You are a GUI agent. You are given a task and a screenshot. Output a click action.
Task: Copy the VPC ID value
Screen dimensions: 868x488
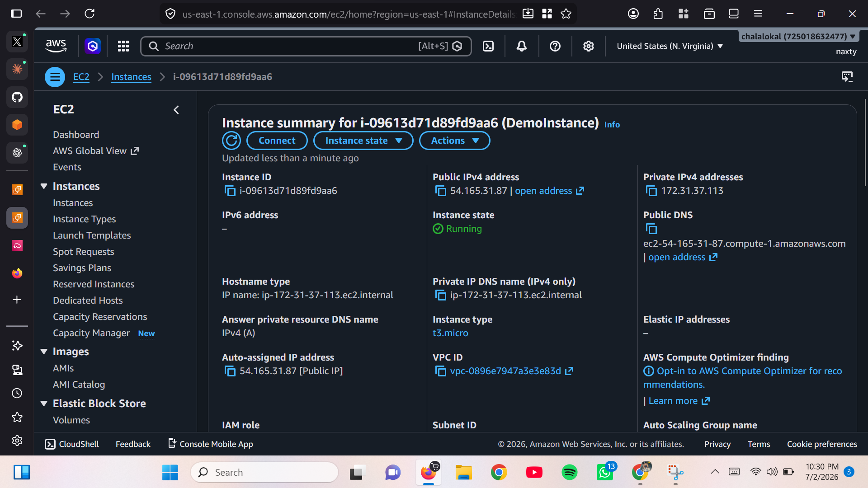click(x=440, y=371)
